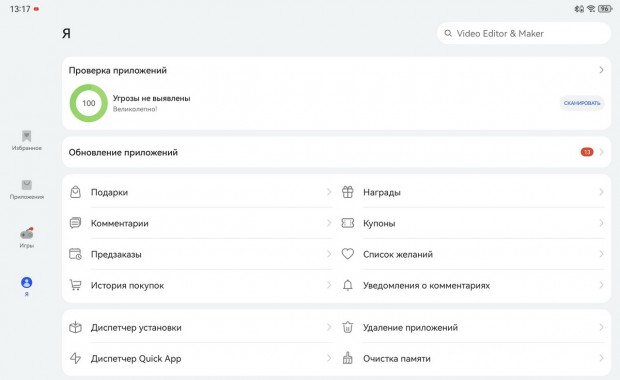This screenshot has height=380, width=620.
Task: Tap the Удаление приложений row chevron
Action: pos(601,327)
